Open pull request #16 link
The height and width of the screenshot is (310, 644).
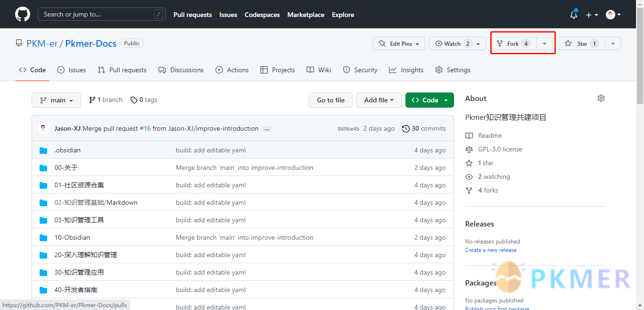145,128
